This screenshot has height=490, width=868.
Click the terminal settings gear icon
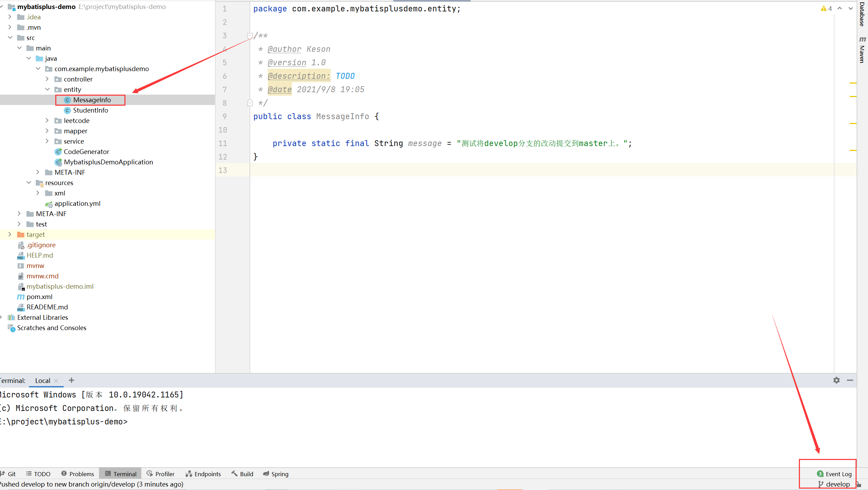837,381
